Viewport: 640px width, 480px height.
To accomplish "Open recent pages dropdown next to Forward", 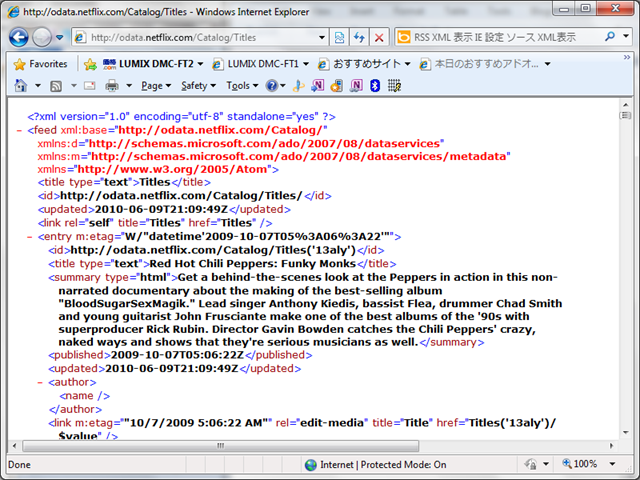I will pyautogui.click(x=60, y=38).
